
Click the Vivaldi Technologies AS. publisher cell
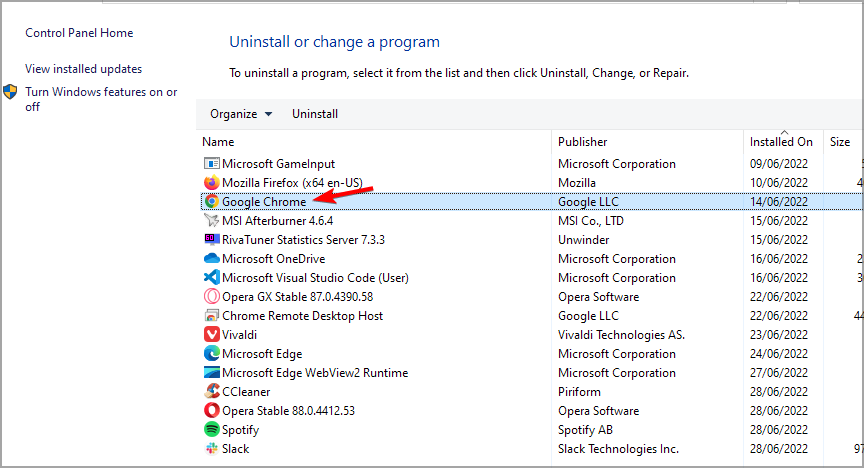621,335
